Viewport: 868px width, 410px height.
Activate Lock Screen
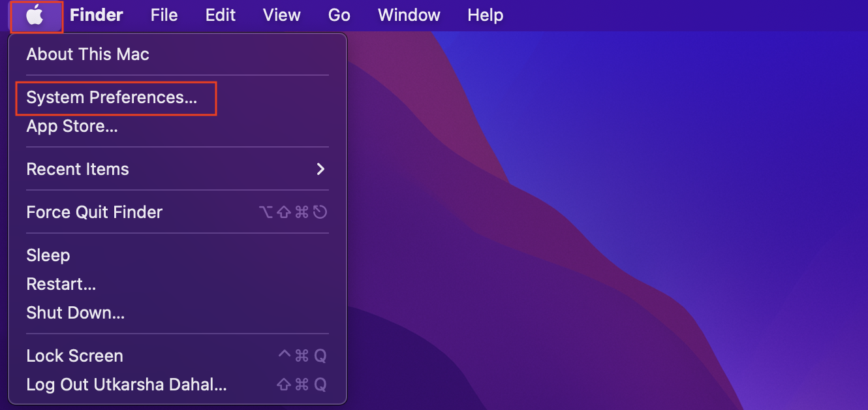tap(74, 355)
